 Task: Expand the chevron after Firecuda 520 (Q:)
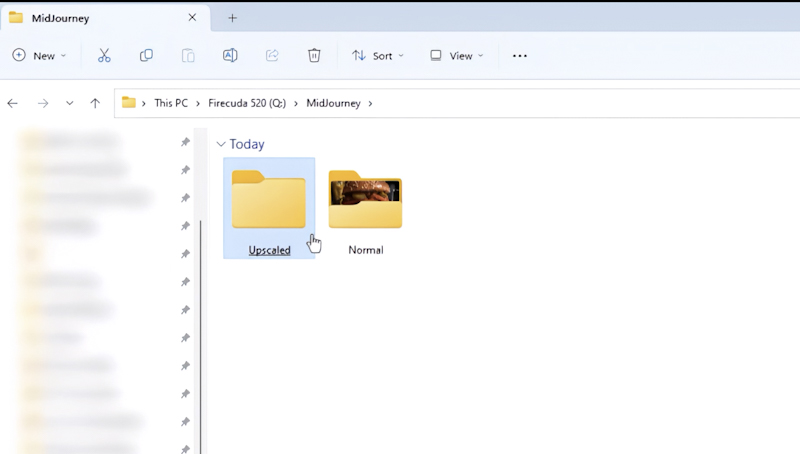point(296,104)
